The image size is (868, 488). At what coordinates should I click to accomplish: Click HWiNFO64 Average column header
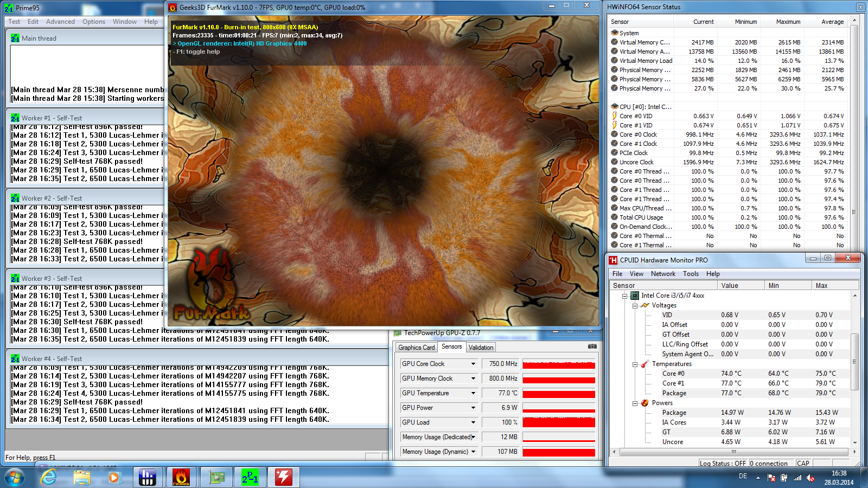point(825,22)
